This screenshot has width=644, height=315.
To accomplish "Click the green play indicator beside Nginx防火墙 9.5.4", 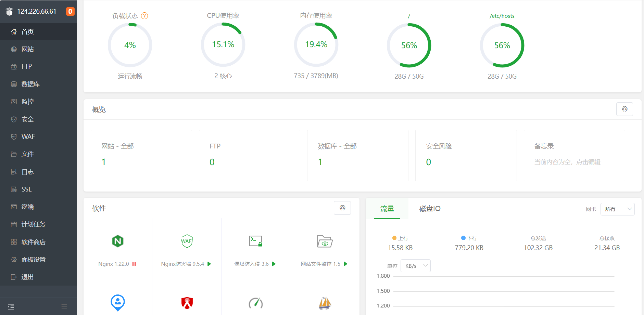I will click(209, 264).
